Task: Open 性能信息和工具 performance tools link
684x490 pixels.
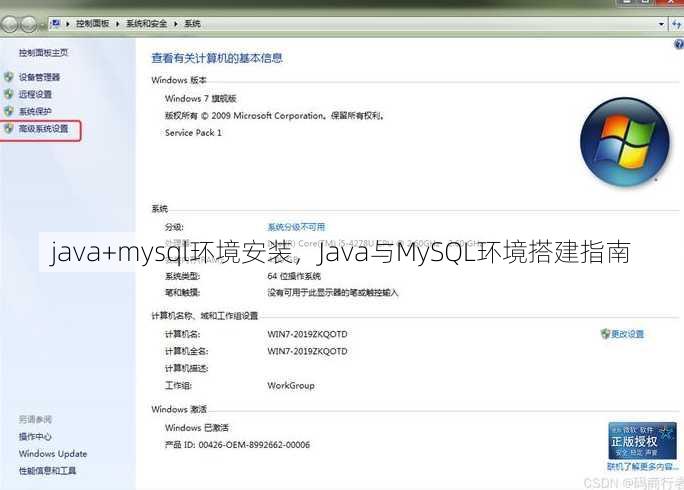Action: click(47, 471)
